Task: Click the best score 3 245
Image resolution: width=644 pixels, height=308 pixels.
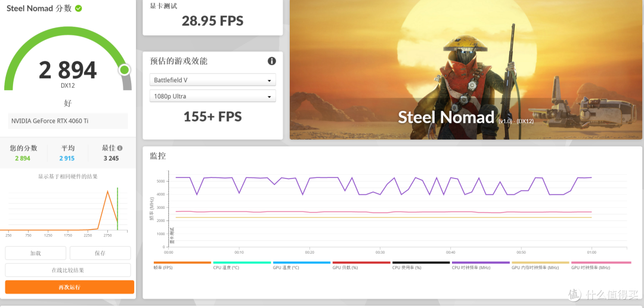Action: pyautogui.click(x=111, y=158)
